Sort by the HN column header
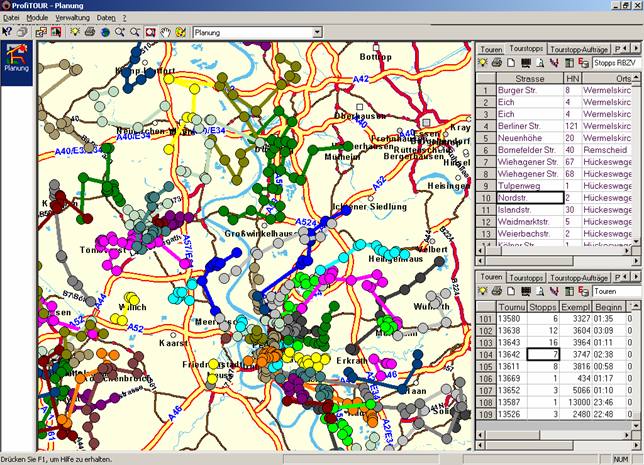Image resolution: width=644 pixels, height=465 pixels. pos(573,78)
